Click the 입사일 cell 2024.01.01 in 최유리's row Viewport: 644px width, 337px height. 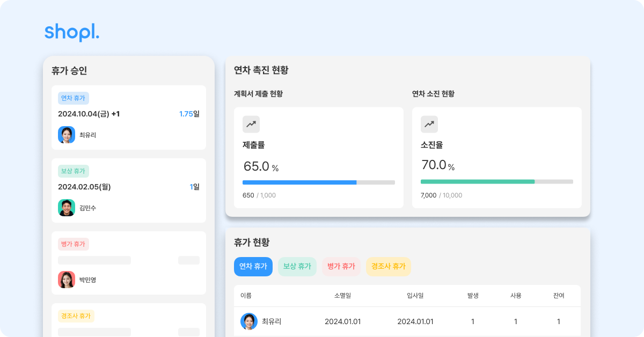coord(415,322)
